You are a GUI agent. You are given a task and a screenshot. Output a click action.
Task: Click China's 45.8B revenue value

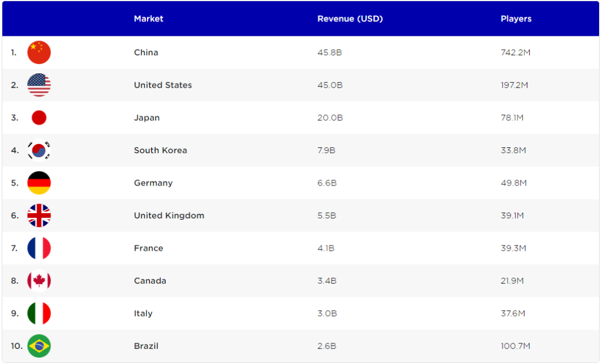coord(329,53)
